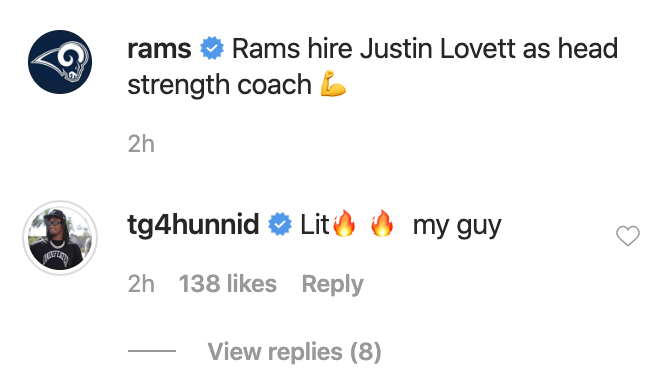Click the word Lit in the comment
The image size is (654, 388).
click(315, 224)
